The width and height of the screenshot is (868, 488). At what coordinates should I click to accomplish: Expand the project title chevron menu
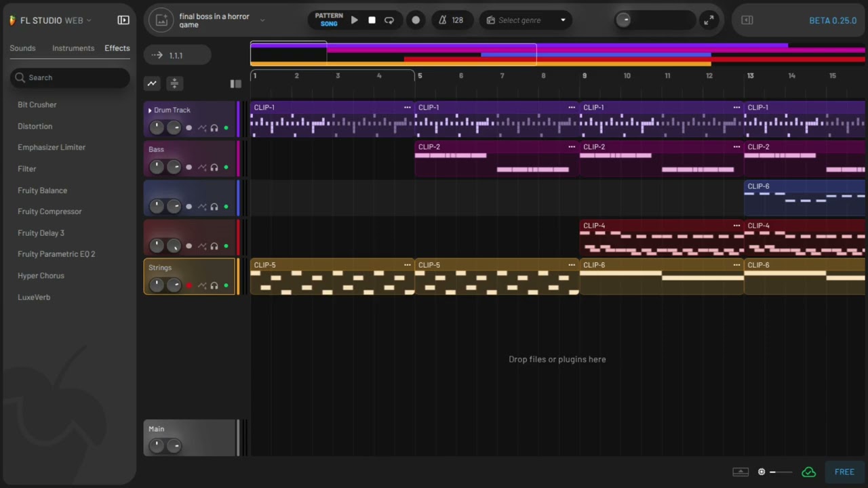pyautogui.click(x=262, y=20)
